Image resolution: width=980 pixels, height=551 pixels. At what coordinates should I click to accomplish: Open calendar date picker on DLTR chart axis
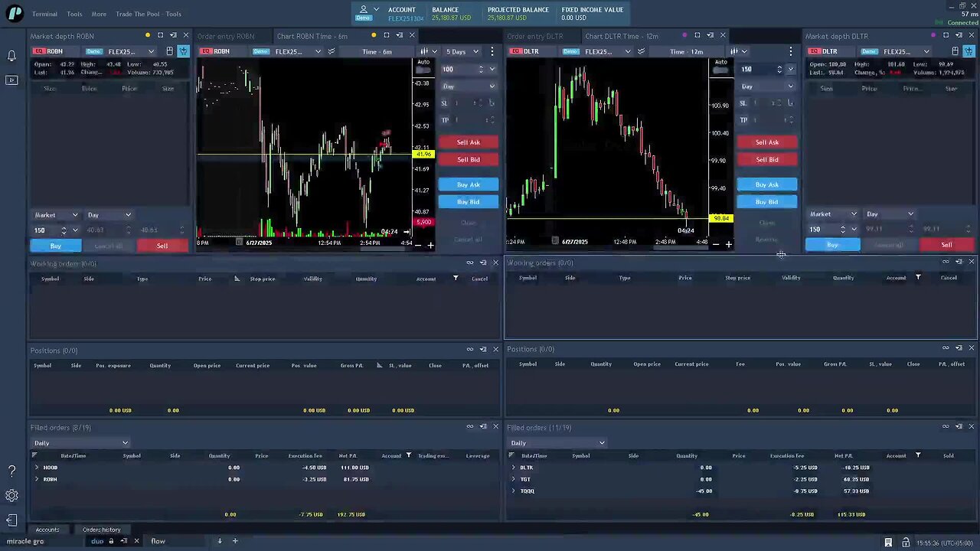[556, 242]
